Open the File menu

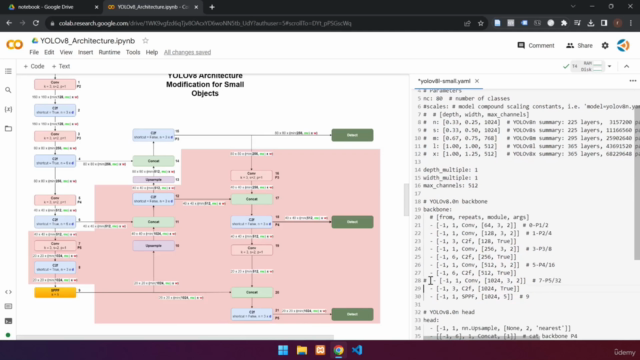pos(34,52)
